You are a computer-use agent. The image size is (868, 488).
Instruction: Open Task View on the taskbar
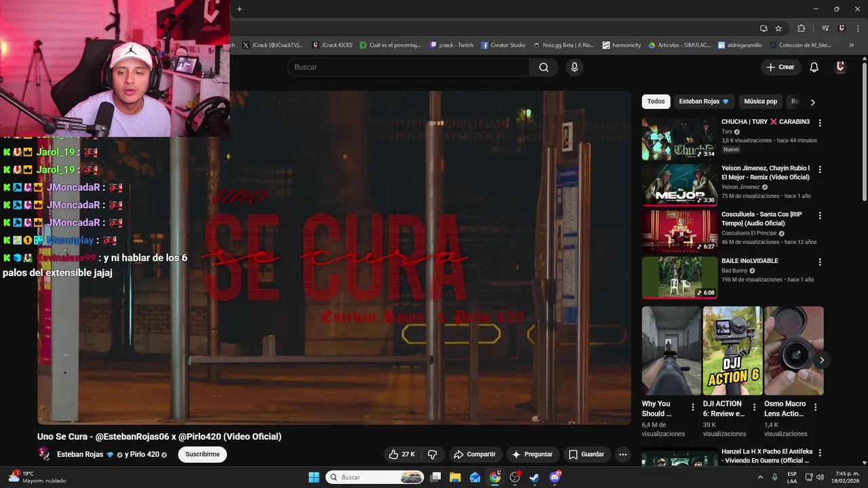point(436,477)
